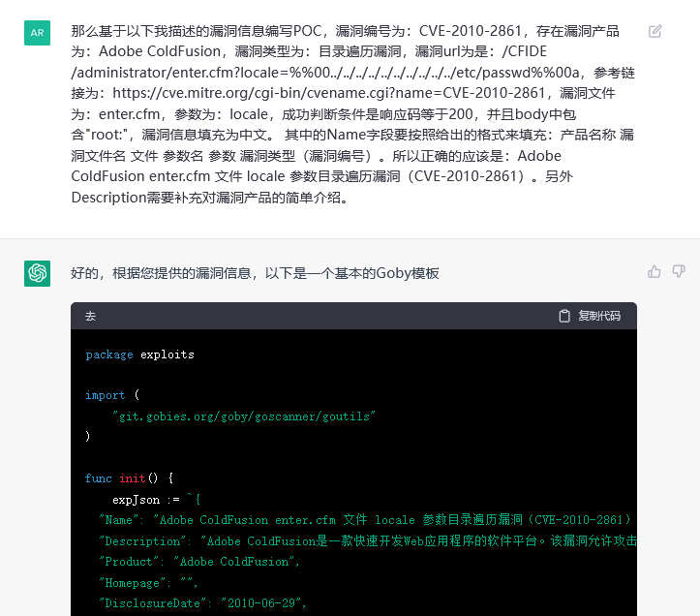Click the import path git.gobies.org string
The height and width of the screenshot is (616, 700).
click(244, 416)
